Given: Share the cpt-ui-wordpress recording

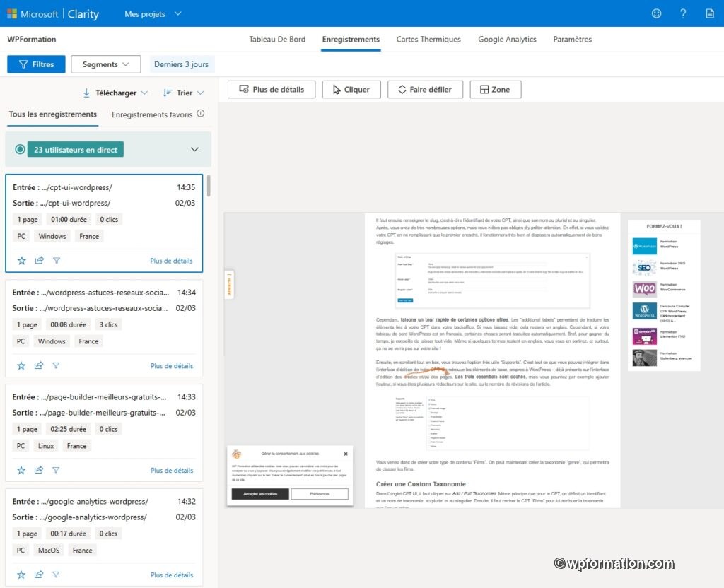Looking at the screenshot, I should (x=40, y=260).
